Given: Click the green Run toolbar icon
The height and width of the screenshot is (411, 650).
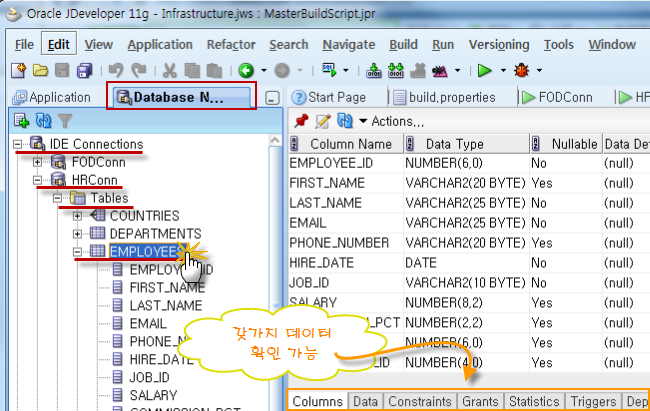Looking at the screenshot, I should [484, 71].
